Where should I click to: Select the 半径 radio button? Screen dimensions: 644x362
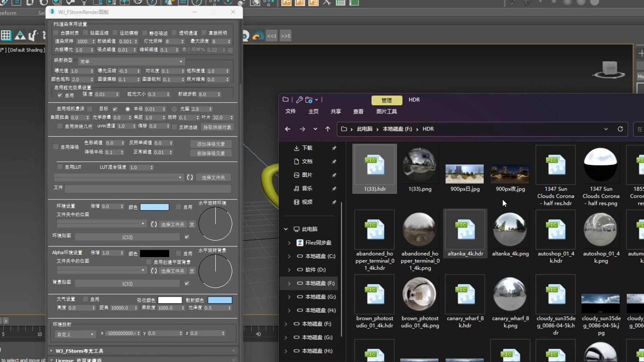(128, 109)
